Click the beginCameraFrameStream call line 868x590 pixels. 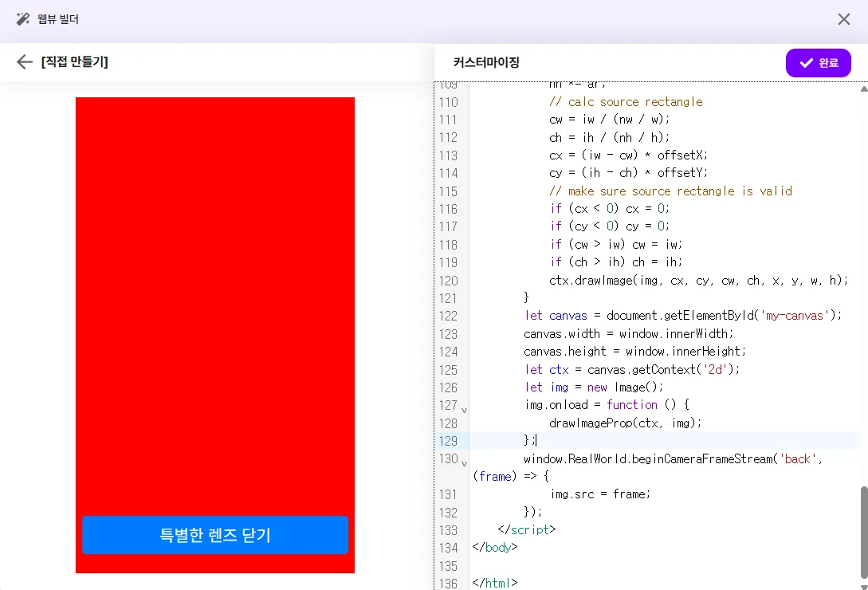648,467
